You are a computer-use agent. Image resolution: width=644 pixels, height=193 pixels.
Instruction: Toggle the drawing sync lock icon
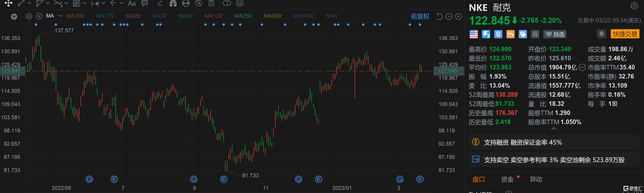point(186,3)
